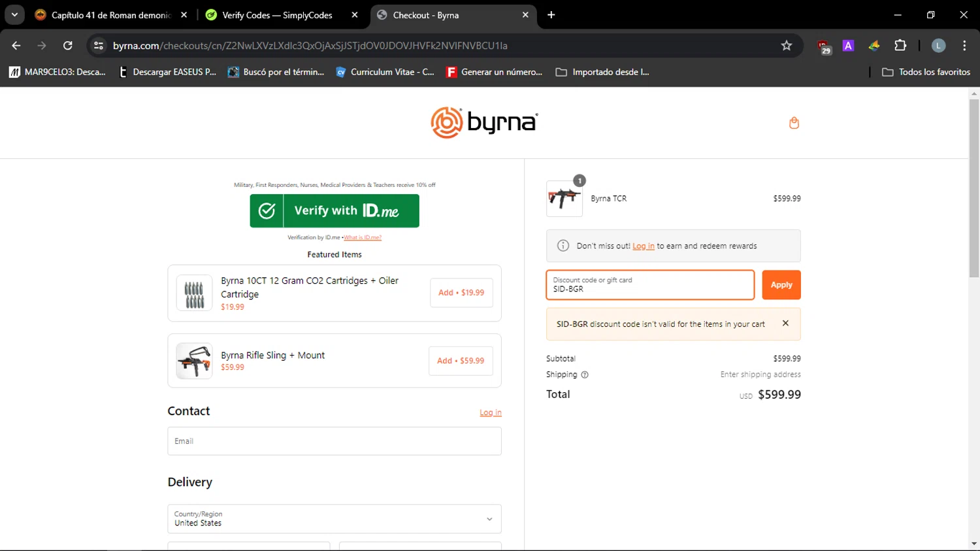The image size is (980, 551).
Task: Click the page vertical scrollbar
Action: (x=974, y=188)
